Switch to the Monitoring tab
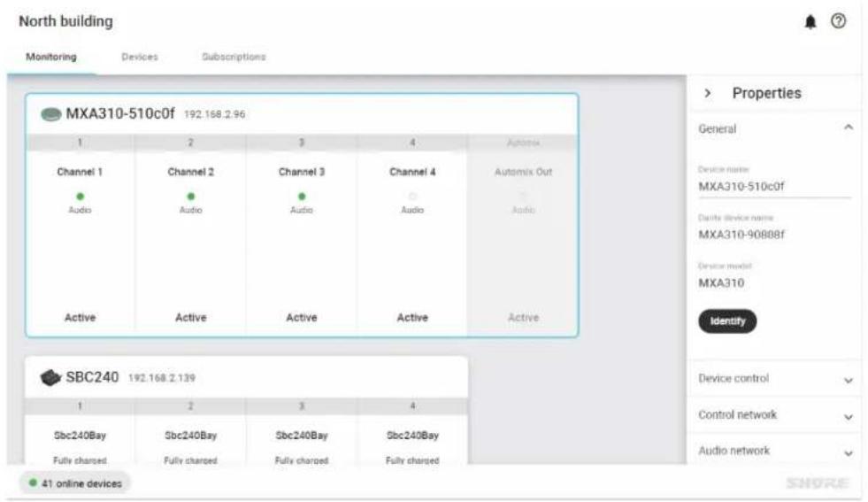868x502 pixels. [51, 57]
